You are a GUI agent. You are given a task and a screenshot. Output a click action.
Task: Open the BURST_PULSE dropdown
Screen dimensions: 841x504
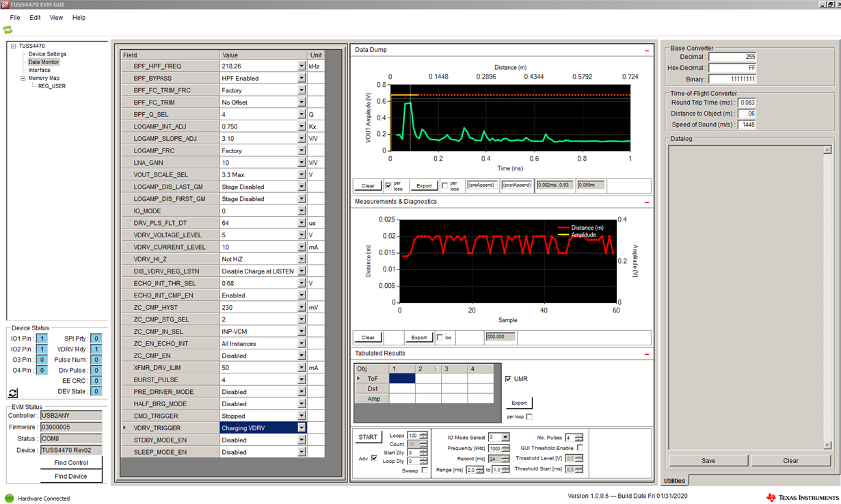coord(302,380)
